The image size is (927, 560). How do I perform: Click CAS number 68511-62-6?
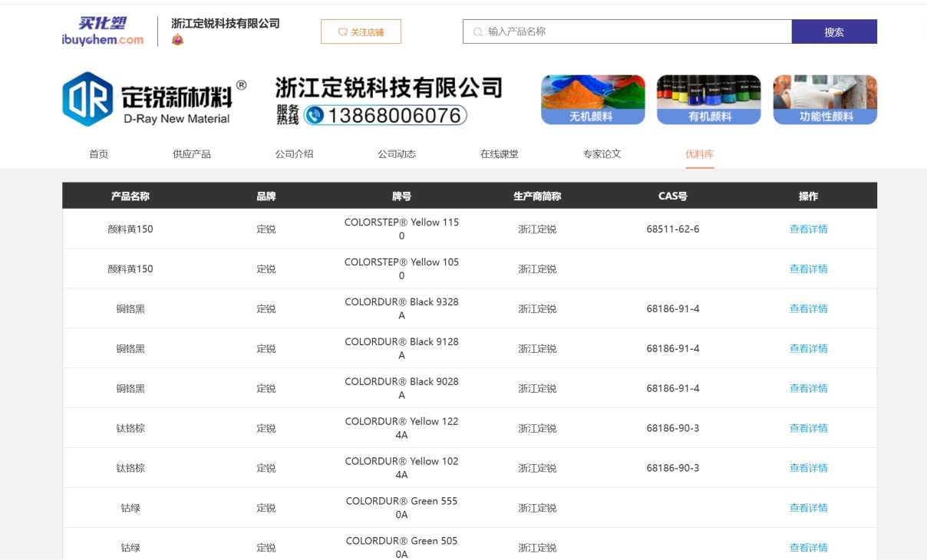(673, 229)
